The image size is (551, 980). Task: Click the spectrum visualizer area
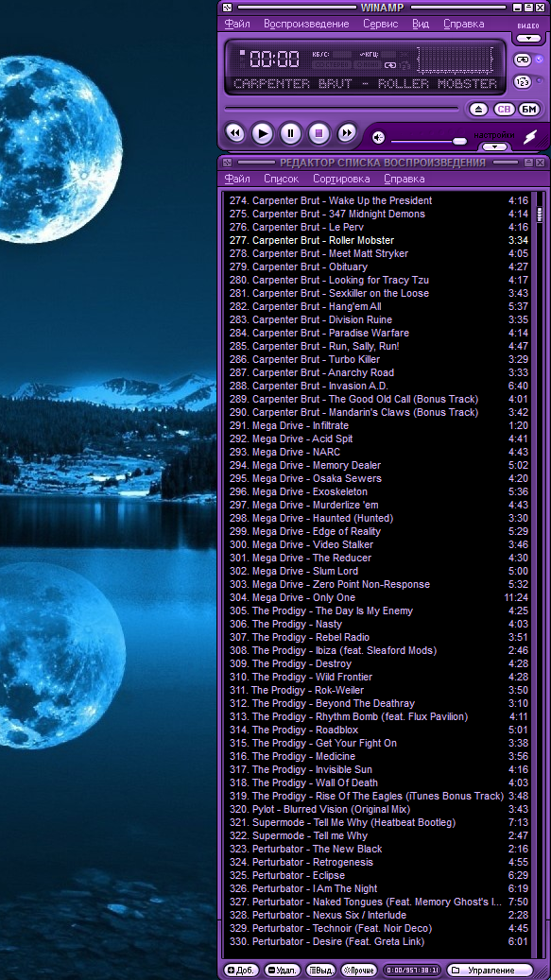coord(455,60)
